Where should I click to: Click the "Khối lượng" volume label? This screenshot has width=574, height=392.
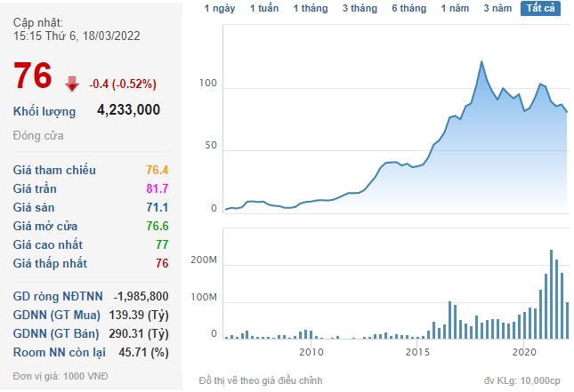coord(44,111)
